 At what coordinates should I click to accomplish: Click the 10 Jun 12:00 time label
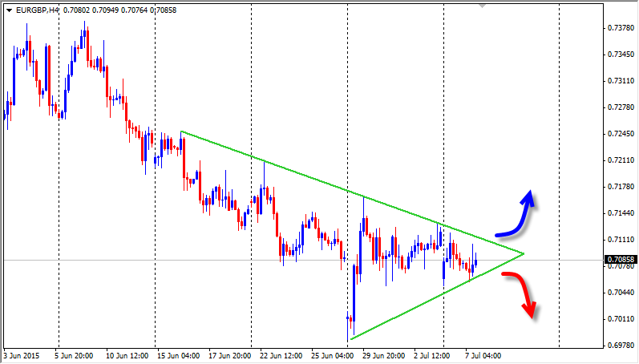coord(127,356)
